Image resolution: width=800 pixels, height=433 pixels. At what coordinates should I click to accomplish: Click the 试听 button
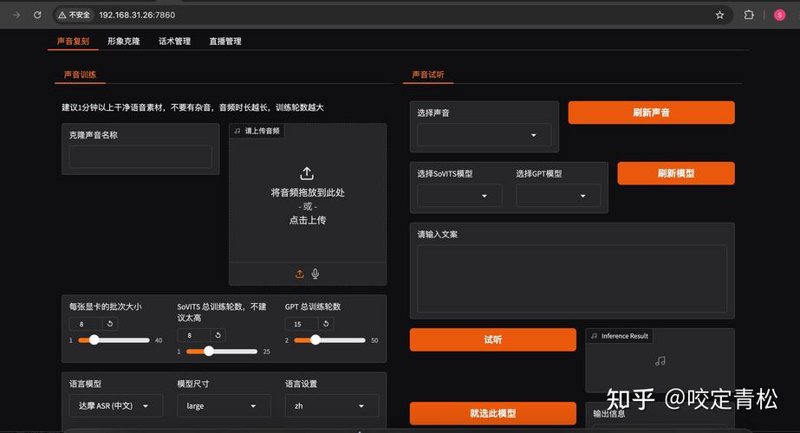493,340
